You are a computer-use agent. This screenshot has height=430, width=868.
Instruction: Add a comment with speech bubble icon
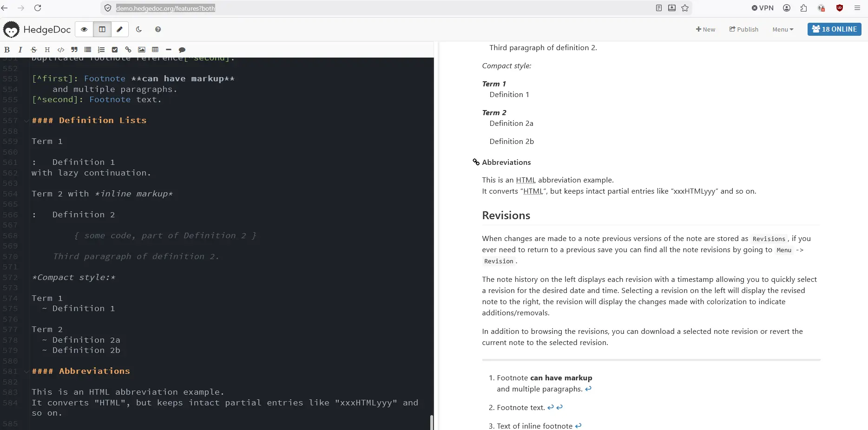tap(182, 50)
